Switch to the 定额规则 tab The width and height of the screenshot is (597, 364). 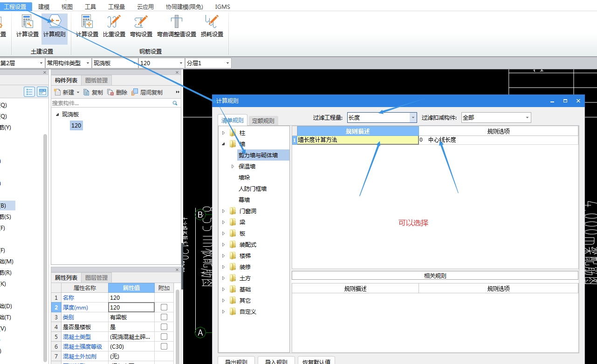(263, 121)
